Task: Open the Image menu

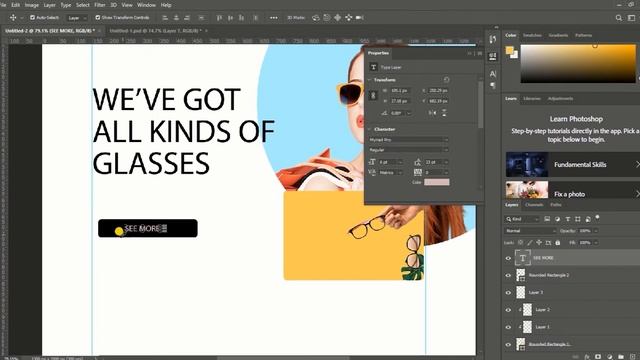Action: click(32, 5)
